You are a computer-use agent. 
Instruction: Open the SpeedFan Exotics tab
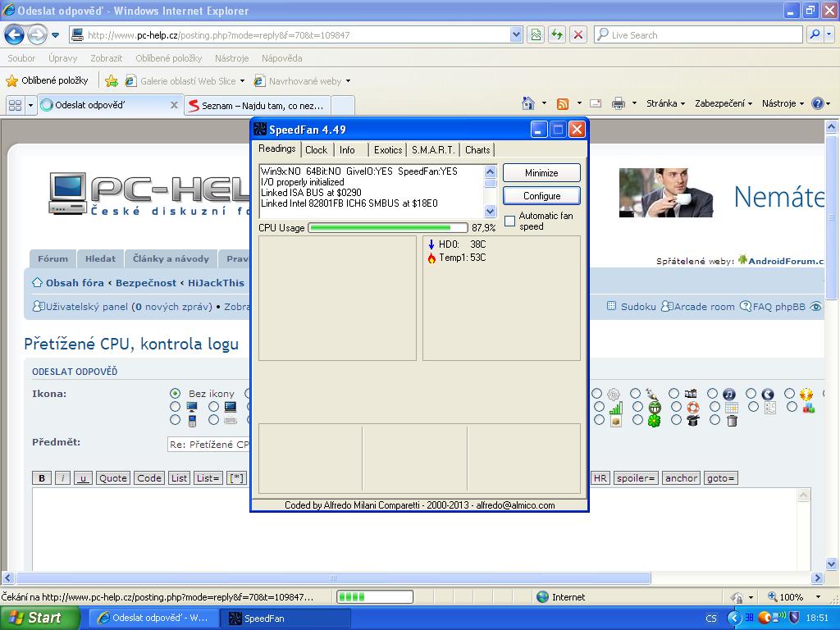(388, 150)
